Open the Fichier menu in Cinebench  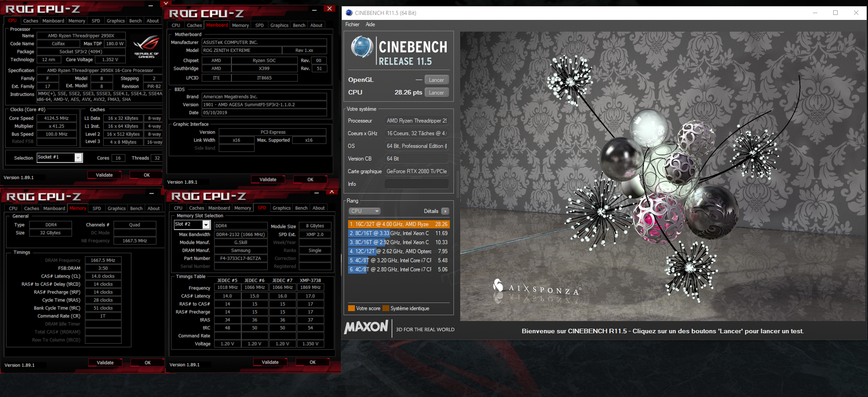point(352,24)
